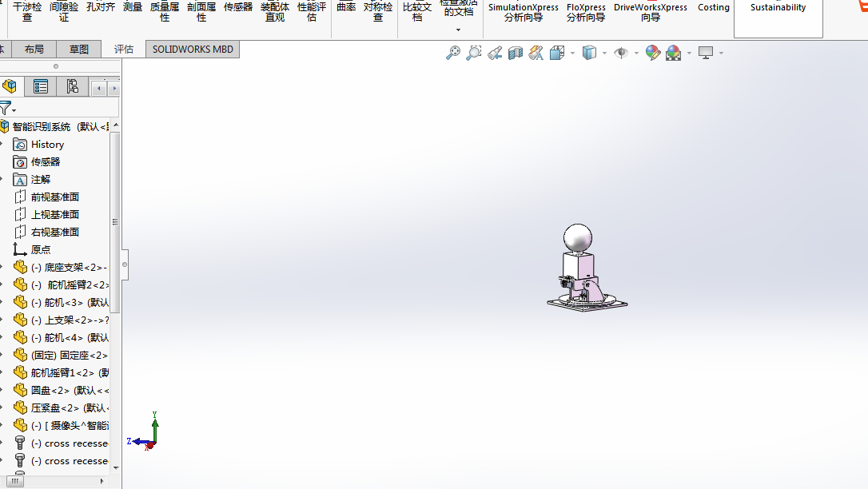
Task: Open dropdown arrow next to Apply Scene
Action: (x=689, y=53)
